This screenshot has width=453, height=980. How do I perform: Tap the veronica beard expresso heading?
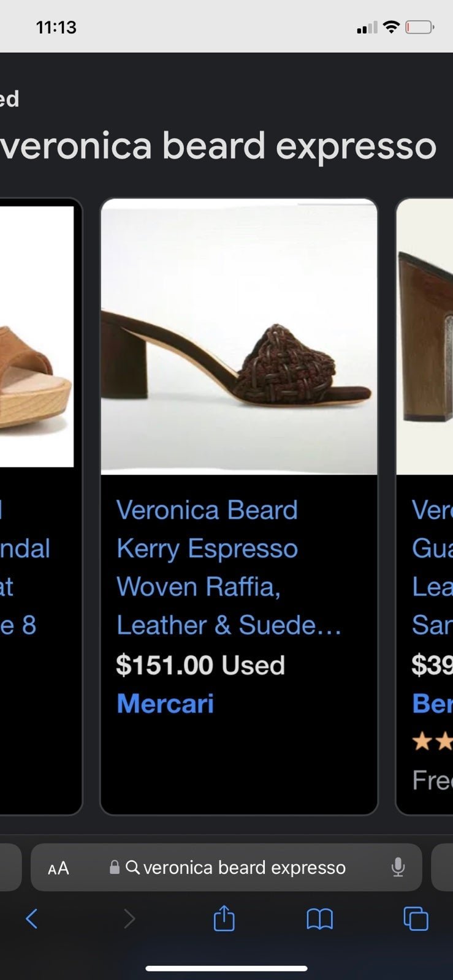tap(218, 146)
